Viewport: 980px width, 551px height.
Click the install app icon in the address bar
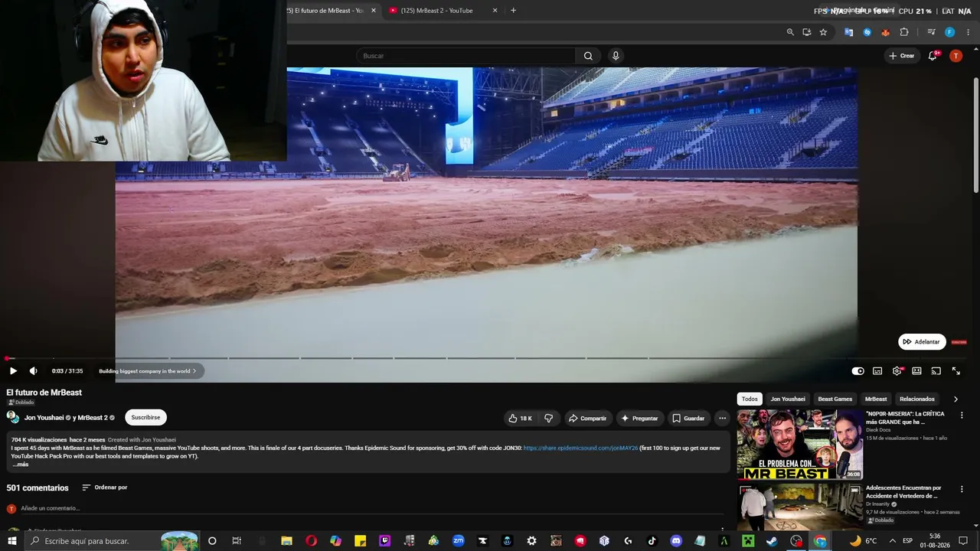[807, 32]
